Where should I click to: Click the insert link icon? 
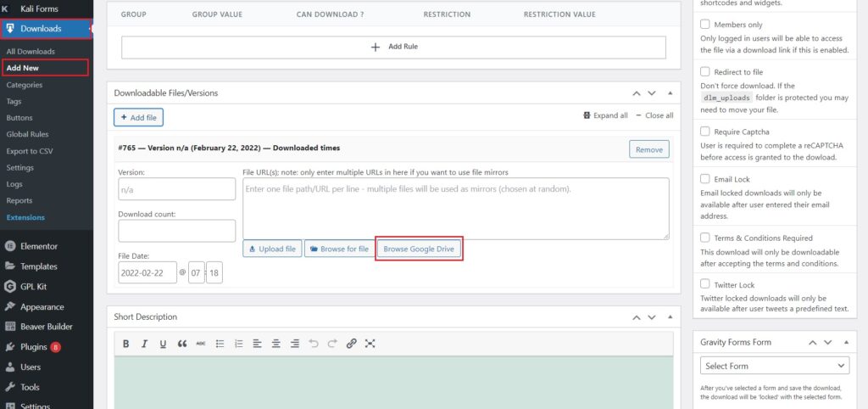point(351,344)
